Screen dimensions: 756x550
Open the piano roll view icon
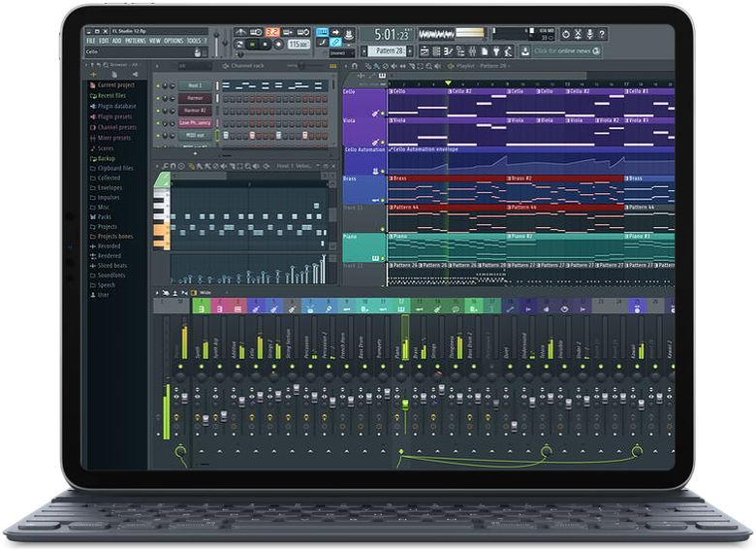click(x=449, y=50)
